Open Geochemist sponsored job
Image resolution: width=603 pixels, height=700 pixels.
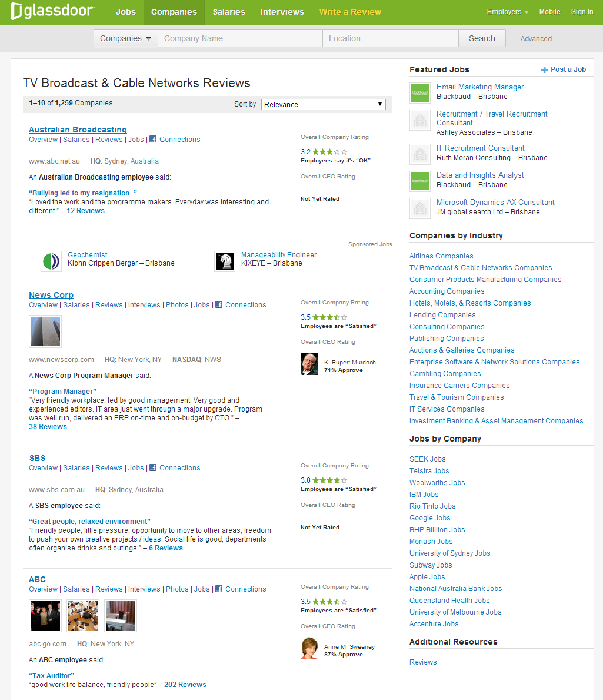point(88,254)
